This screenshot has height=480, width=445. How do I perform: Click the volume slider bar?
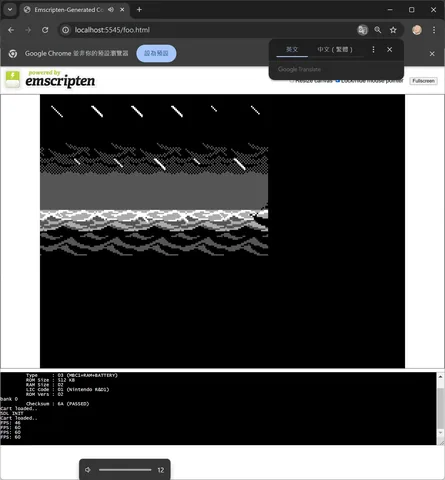[125, 470]
